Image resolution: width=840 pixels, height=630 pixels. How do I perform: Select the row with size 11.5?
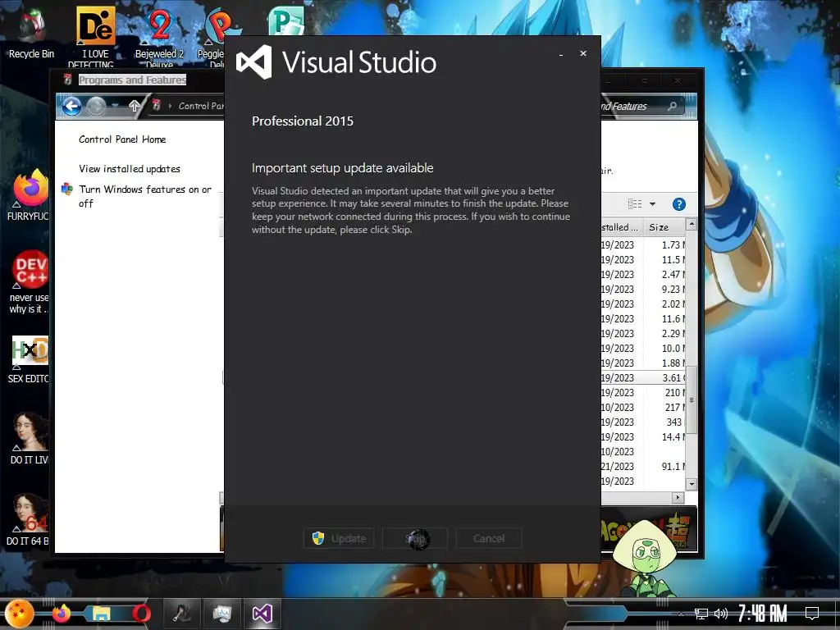click(643, 260)
